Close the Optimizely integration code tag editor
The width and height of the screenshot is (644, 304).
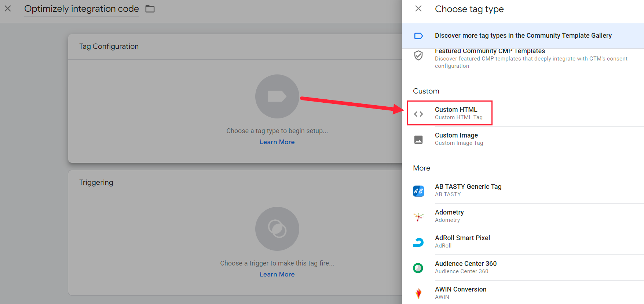(8, 8)
